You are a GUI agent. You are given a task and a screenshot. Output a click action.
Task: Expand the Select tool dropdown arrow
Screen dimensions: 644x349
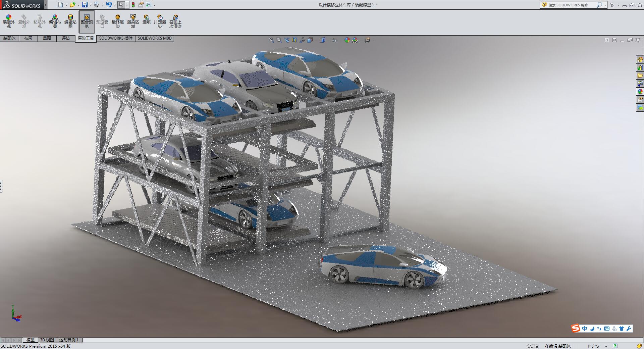pyautogui.click(x=127, y=5)
